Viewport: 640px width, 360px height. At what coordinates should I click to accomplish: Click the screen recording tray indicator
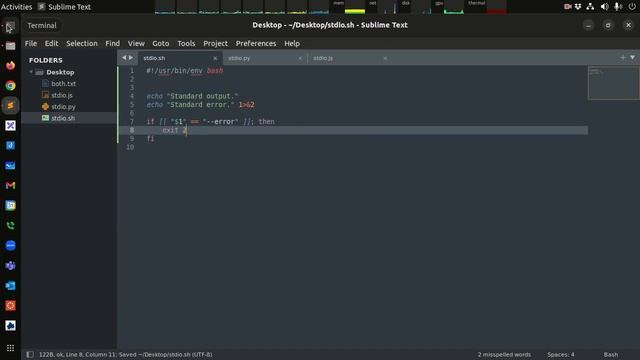567,7
